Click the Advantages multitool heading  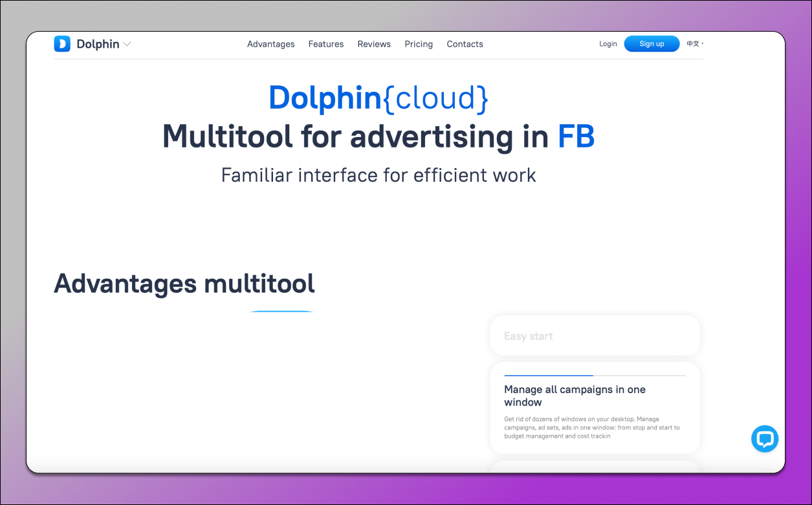click(184, 283)
